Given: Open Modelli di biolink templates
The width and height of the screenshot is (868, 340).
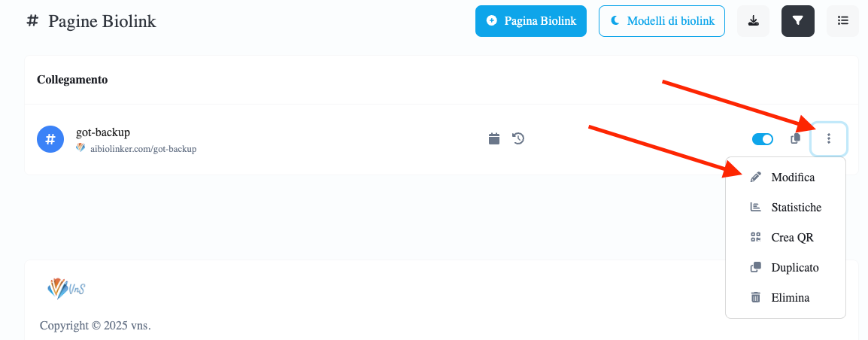Looking at the screenshot, I should tap(661, 21).
